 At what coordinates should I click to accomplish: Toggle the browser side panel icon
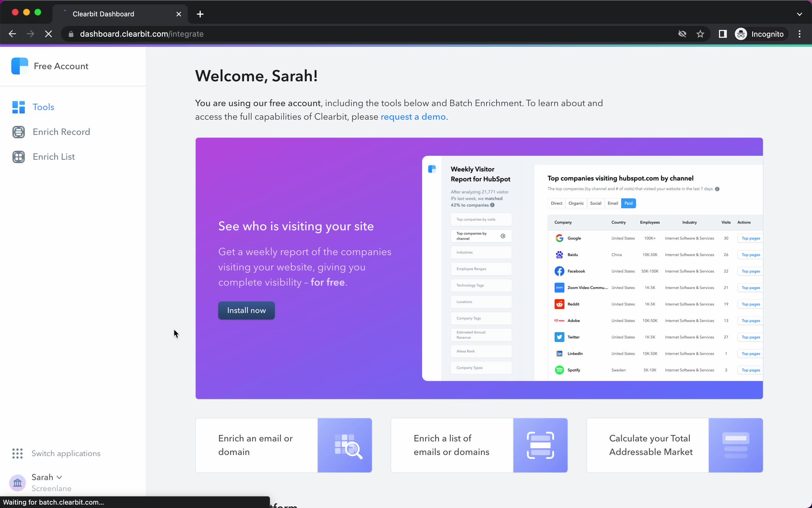[x=722, y=34]
